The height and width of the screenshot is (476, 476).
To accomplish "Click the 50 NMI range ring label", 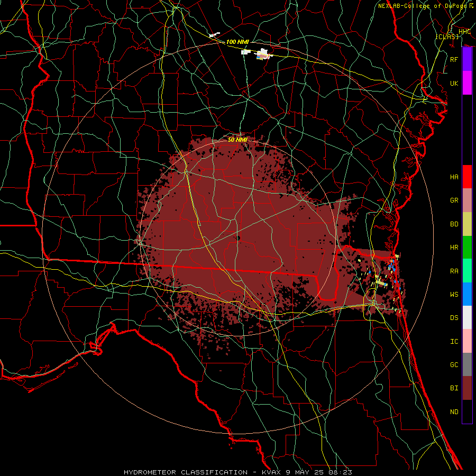I will pos(237,140).
